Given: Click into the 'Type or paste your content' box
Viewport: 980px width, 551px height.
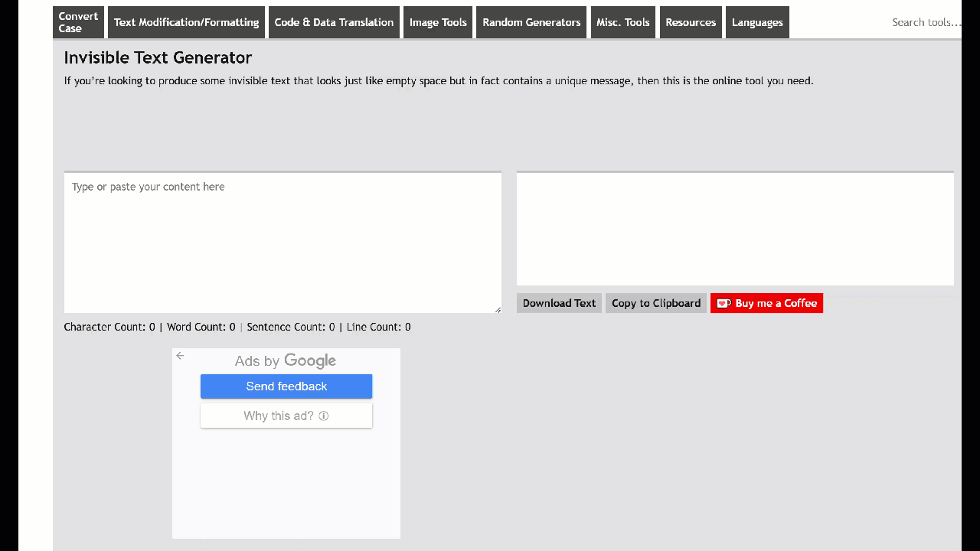Looking at the screenshot, I should pos(283,243).
